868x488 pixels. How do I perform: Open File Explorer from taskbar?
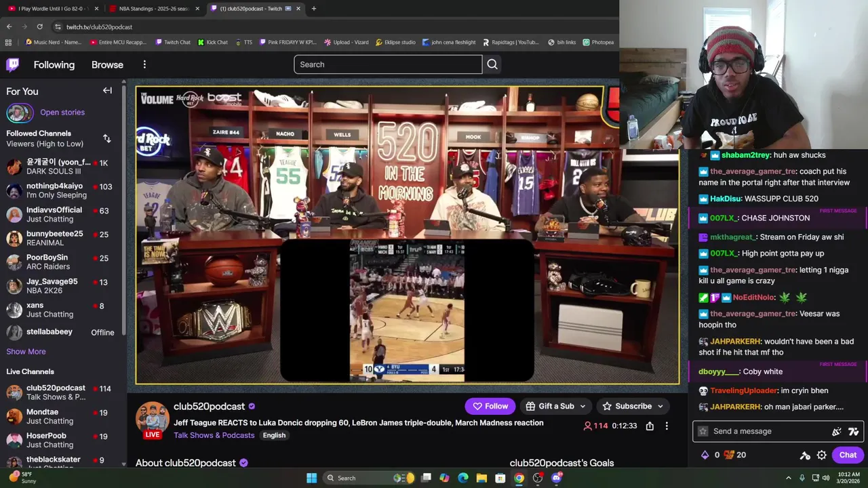[x=481, y=478]
